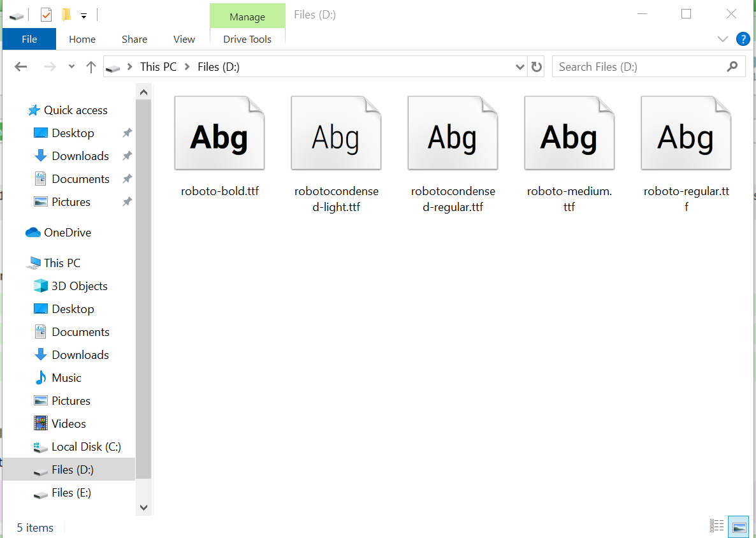
Task: Open Help with question mark icon
Action: pos(743,39)
